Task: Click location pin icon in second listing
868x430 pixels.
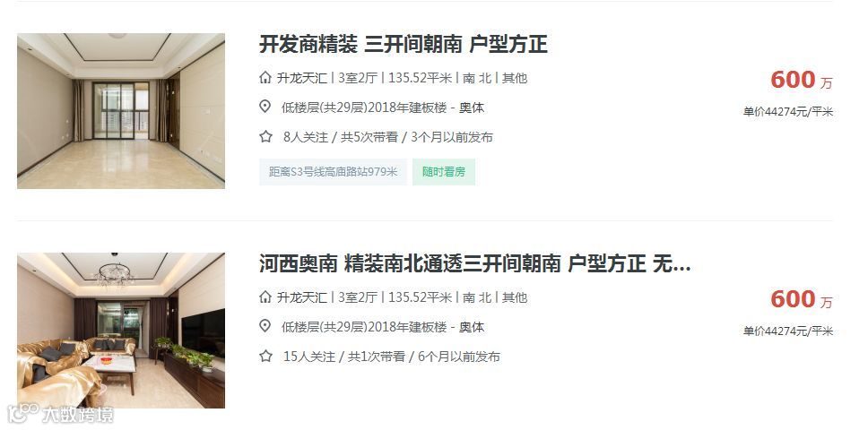Action: pyautogui.click(x=265, y=326)
